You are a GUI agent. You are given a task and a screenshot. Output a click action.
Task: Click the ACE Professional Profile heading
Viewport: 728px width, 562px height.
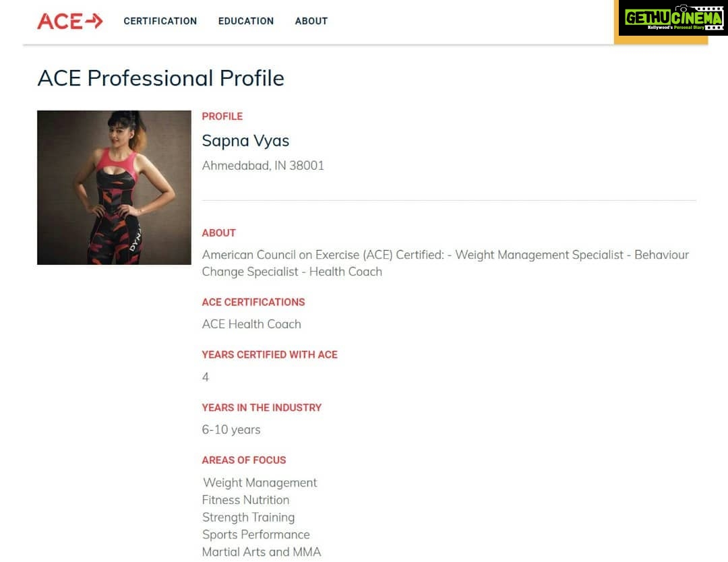tap(160, 78)
